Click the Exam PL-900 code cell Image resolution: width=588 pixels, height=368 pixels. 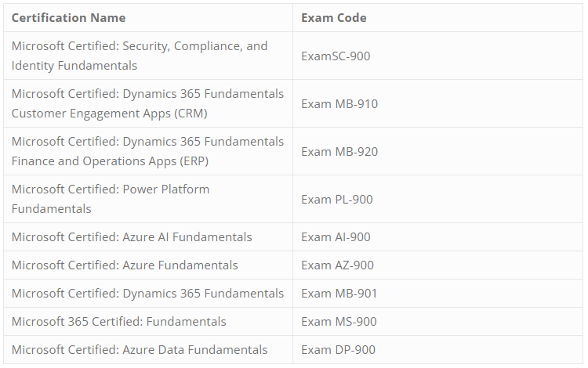coord(336,200)
